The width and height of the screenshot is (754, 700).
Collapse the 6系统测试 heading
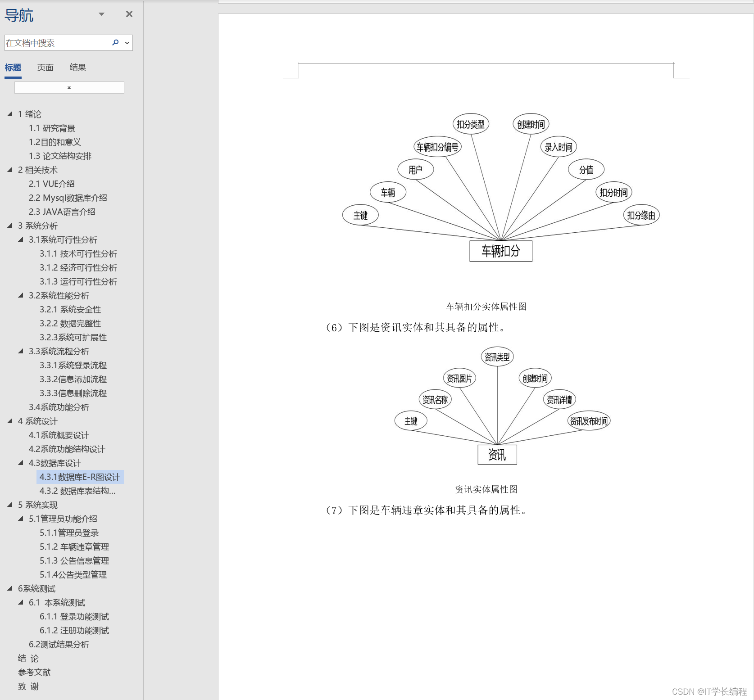[x=10, y=588]
